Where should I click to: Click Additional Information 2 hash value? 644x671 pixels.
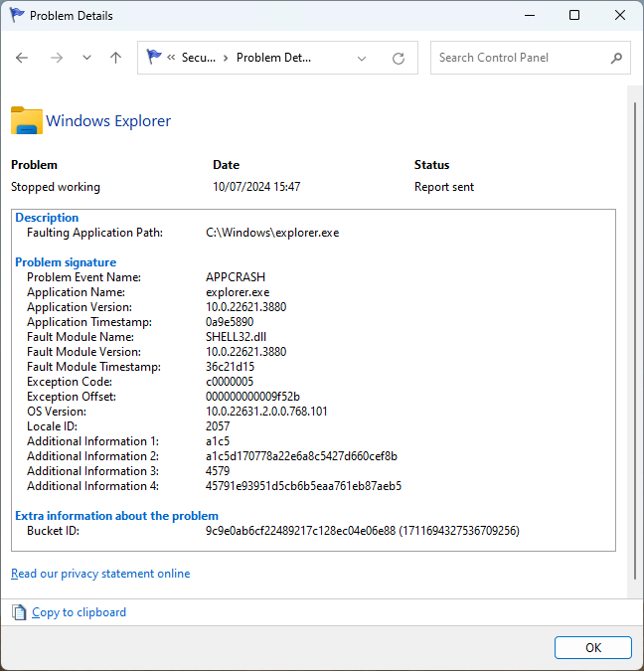302,456
